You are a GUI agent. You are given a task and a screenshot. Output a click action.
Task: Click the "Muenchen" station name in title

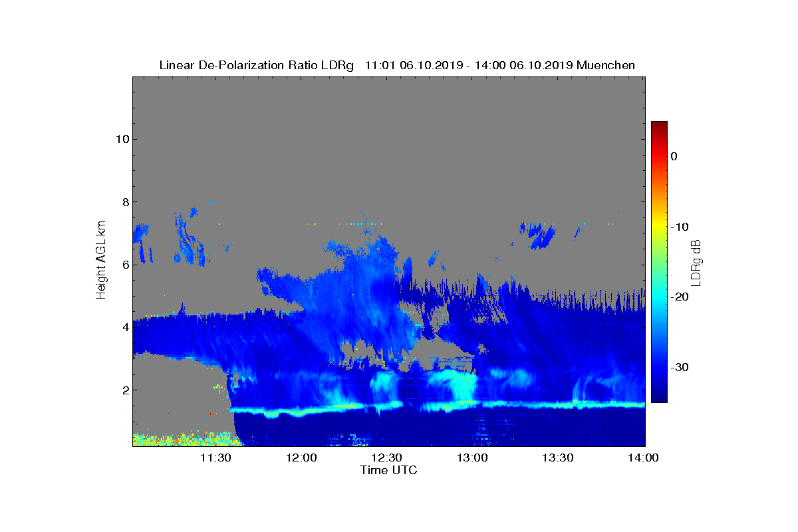pyautogui.click(x=606, y=65)
